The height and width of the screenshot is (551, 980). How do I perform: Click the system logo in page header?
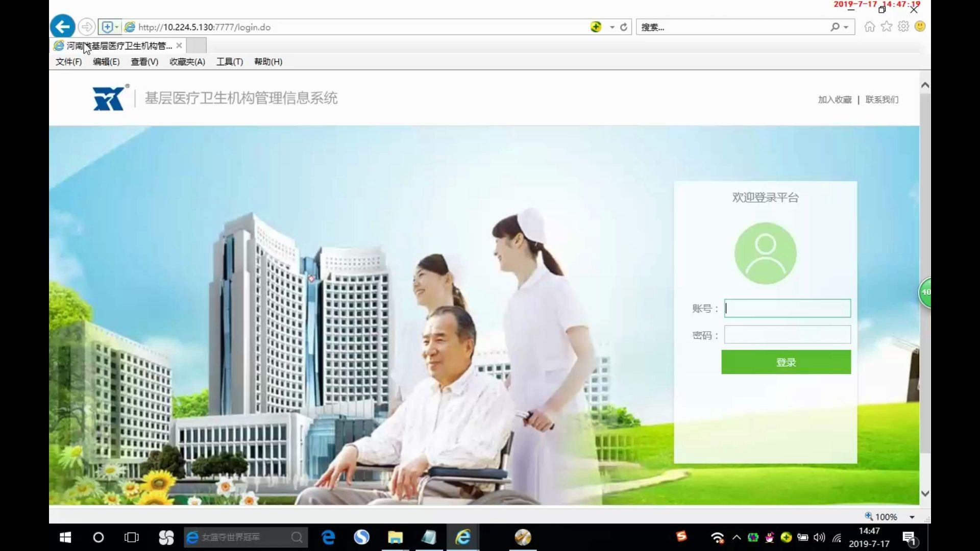pos(109,97)
